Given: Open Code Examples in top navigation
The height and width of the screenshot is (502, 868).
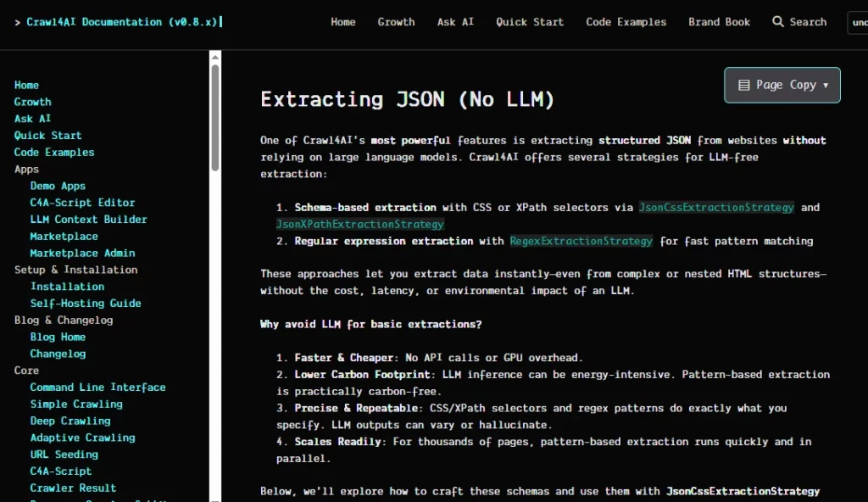Looking at the screenshot, I should coord(626,21).
